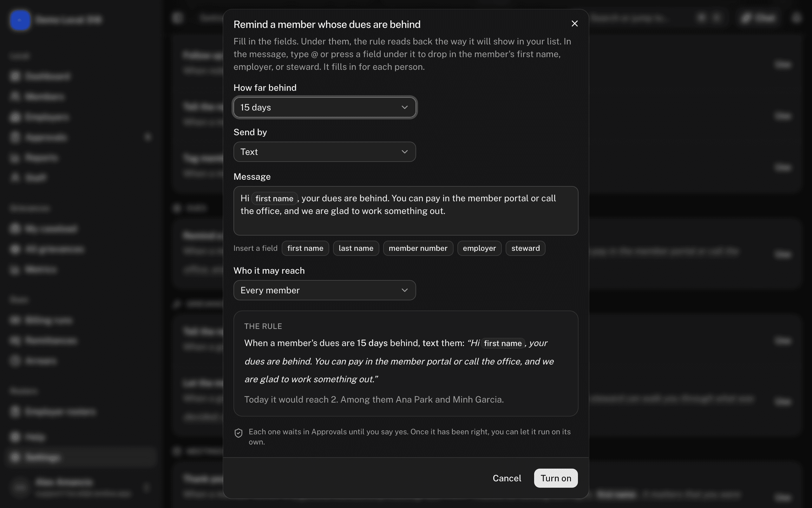The height and width of the screenshot is (508, 812).
Task: Click the 'Today it would reach 2' line
Action: [x=374, y=399]
